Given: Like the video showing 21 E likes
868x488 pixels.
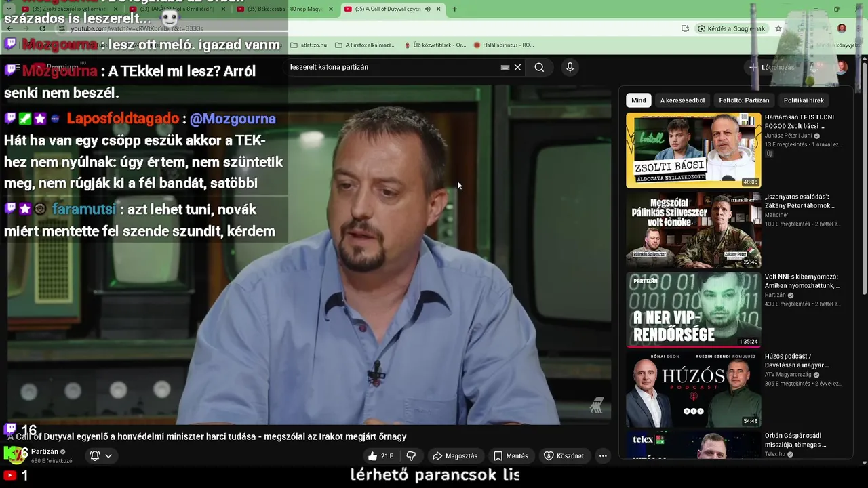Looking at the screenshot, I should click(380, 456).
